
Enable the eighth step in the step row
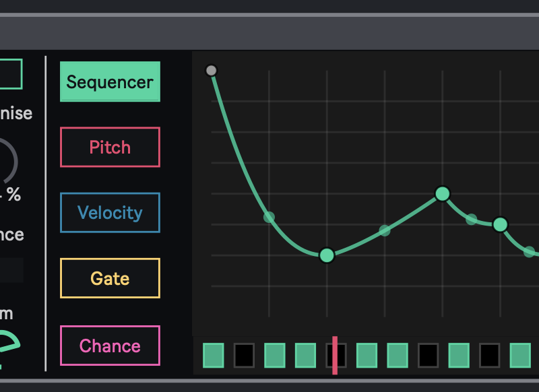coord(429,355)
